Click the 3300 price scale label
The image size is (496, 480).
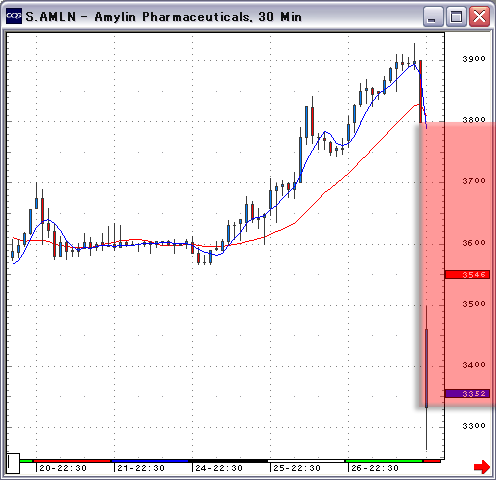click(474, 426)
